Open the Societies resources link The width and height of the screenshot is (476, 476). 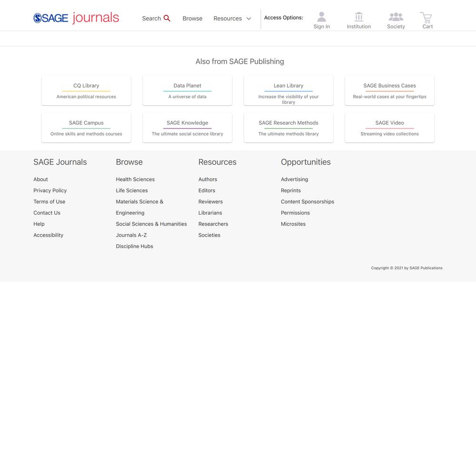point(209,235)
